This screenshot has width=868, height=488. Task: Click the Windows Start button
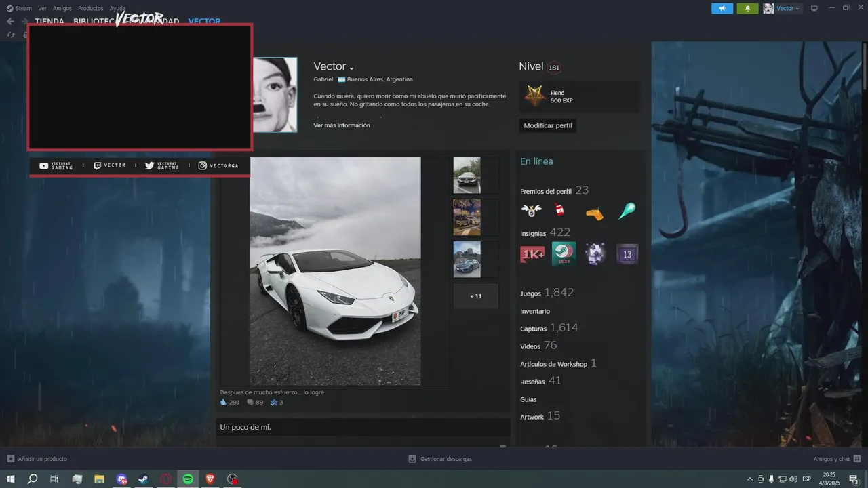coord(11,479)
